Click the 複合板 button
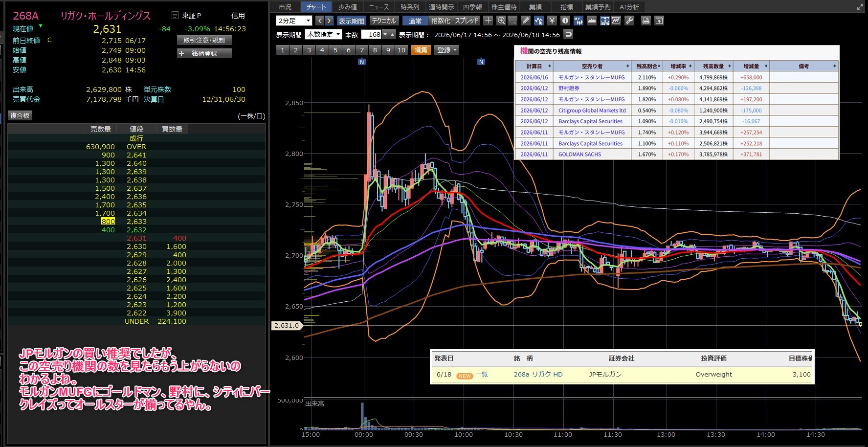This screenshot has width=868, height=447. [x=20, y=115]
